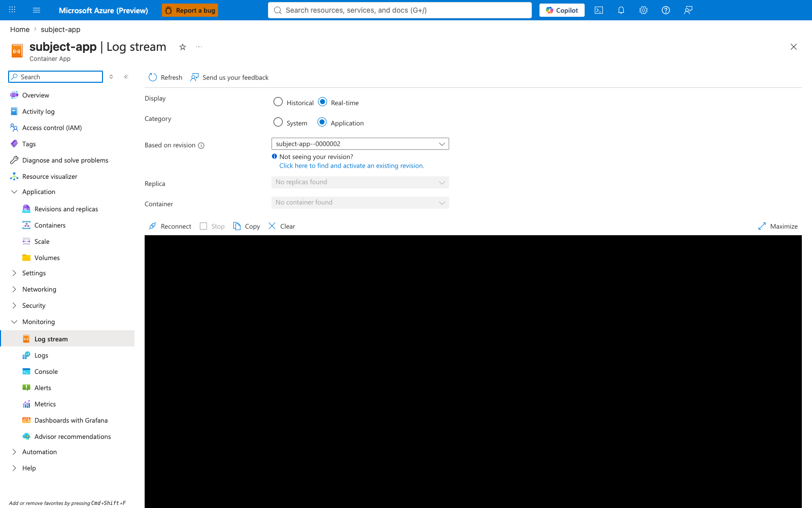Click the Report a bug button

tap(190, 10)
